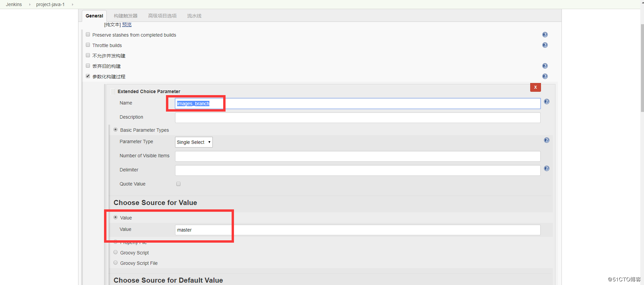Switch to the 高级项目选项 tab
This screenshot has height=285, width=644.
(x=162, y=16)
